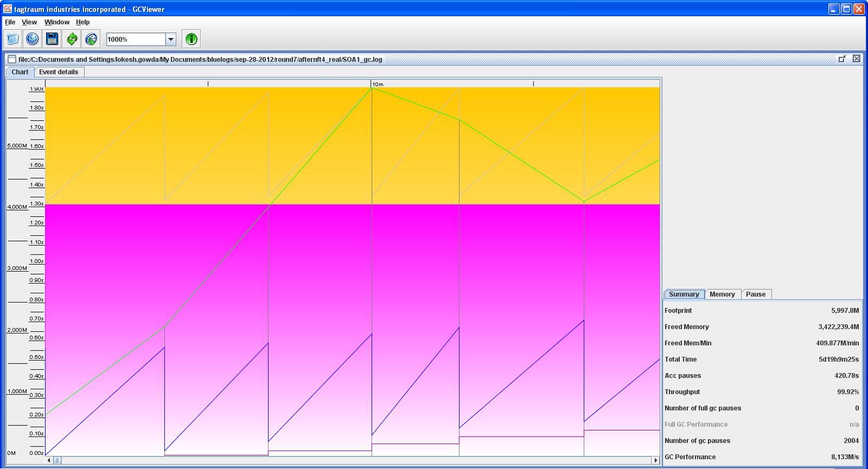Open the View menu
This screenshot has height=469, width=868.
(29, 22)
